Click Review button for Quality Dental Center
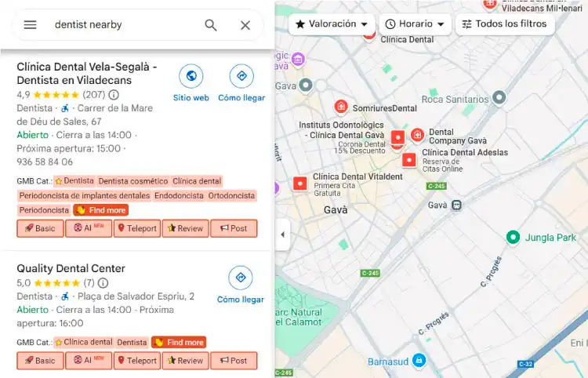This screenshot has width=588, height=378. (x=185, y=361)
